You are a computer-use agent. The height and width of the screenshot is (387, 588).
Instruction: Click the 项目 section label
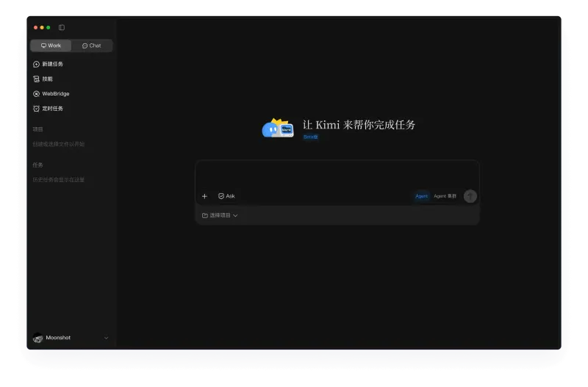(37, 129)
